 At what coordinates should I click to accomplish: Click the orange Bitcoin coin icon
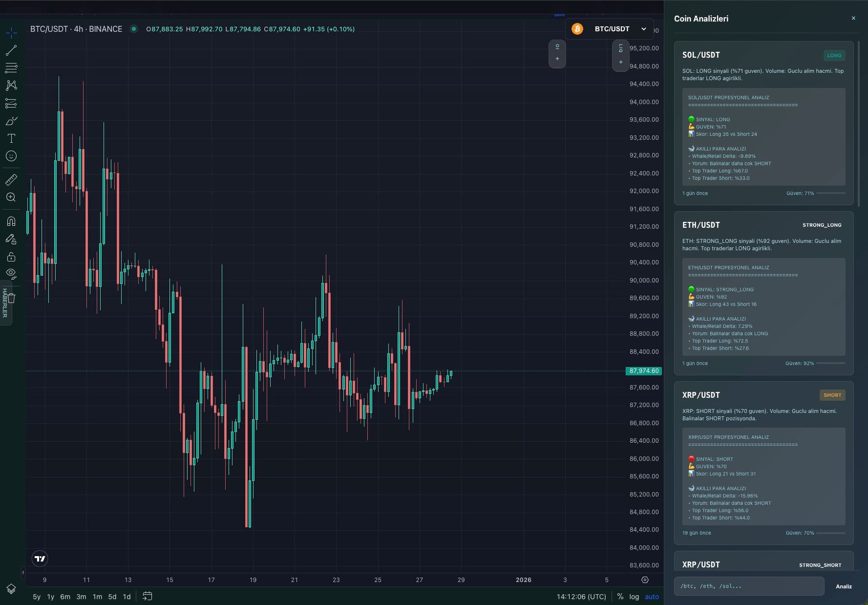pyautogui.click(x=577, y=29)
